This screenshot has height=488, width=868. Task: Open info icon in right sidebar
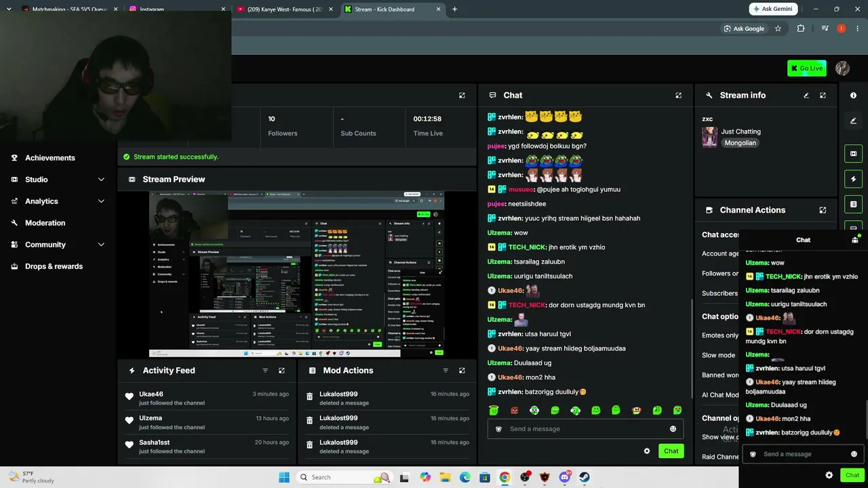[853, 96]
